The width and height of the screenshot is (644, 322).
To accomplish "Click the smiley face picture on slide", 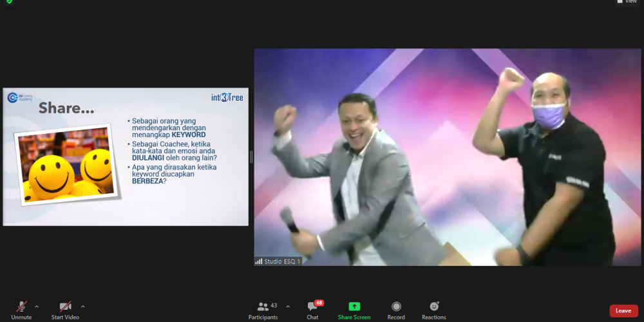I will [x=64, y=164].
